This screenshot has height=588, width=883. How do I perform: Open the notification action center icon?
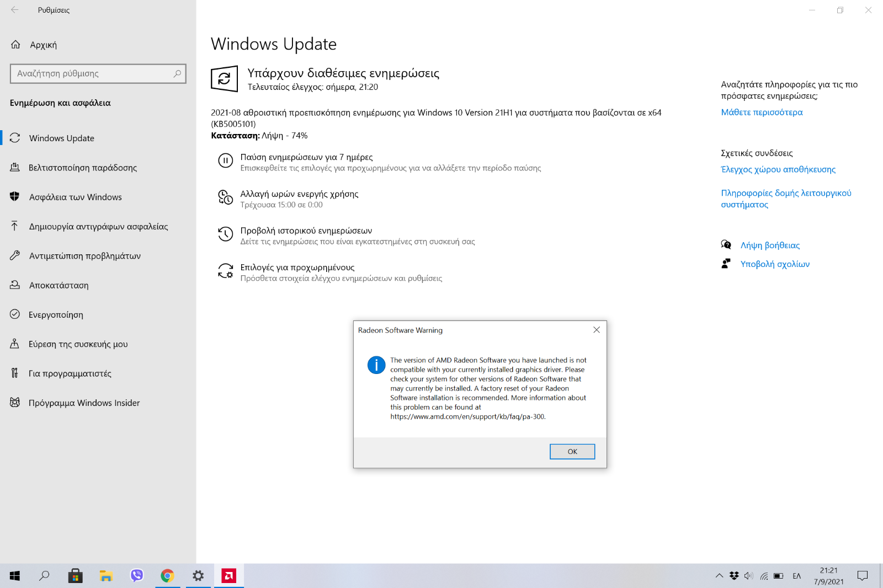[x=863, y=576]
